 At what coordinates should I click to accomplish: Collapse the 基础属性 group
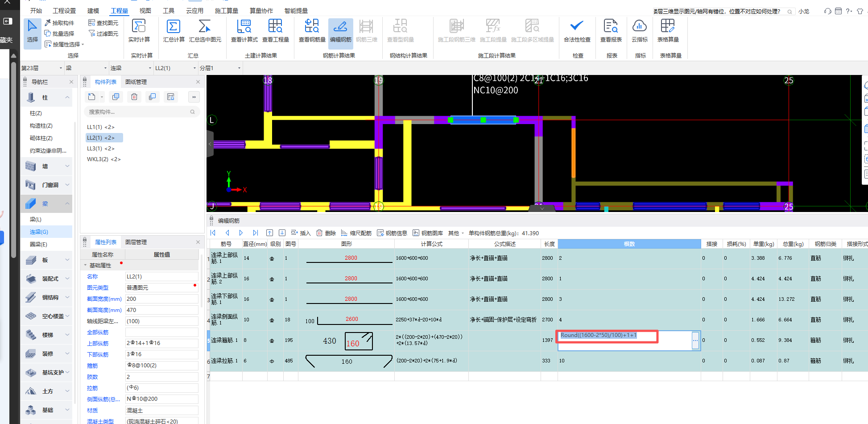pyautogui.click(x=86, y=265)
